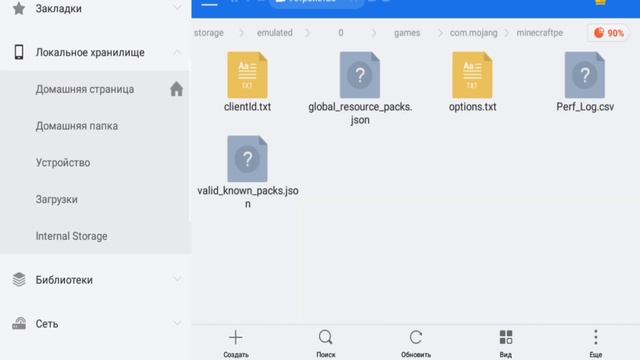The width and height of the screenshot is (640, 360).
Task: Go to emulated breadcrumb folder
Action: pyautogui.click(x=275, y=33)
